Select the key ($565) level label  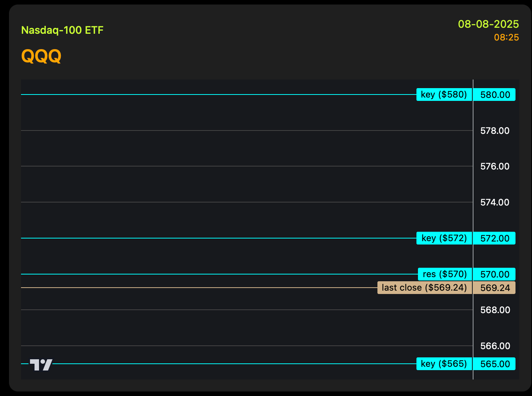[x=444, y=364]
